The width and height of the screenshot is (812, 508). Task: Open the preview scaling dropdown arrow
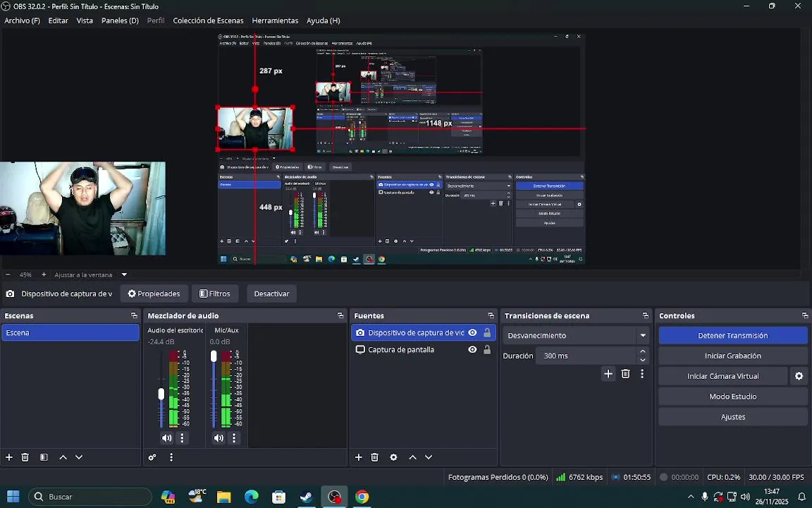(x=124, y=274)
